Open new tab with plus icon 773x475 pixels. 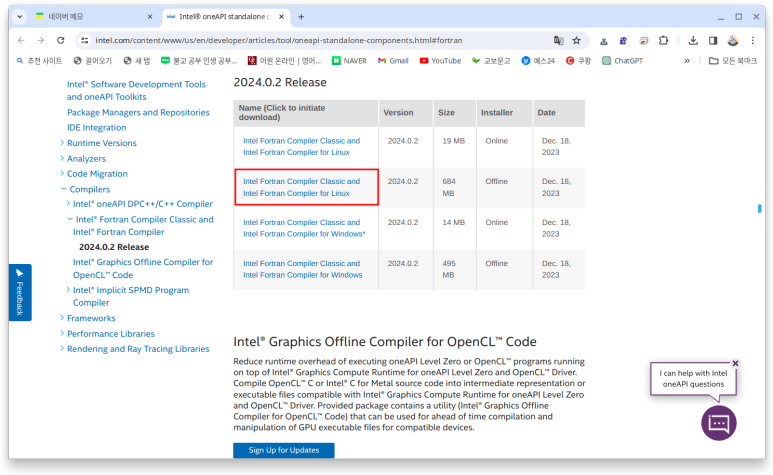pos(301,17)
